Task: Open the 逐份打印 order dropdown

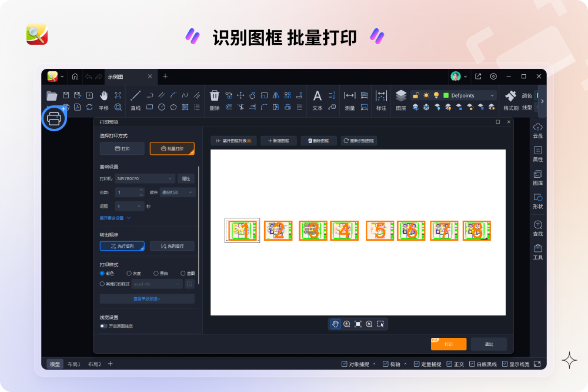Action: pos(177,192)
